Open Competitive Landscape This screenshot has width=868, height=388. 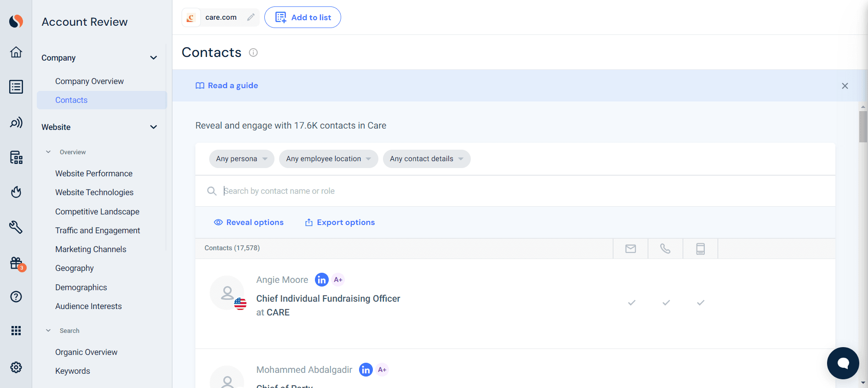[x=97, y=212]
